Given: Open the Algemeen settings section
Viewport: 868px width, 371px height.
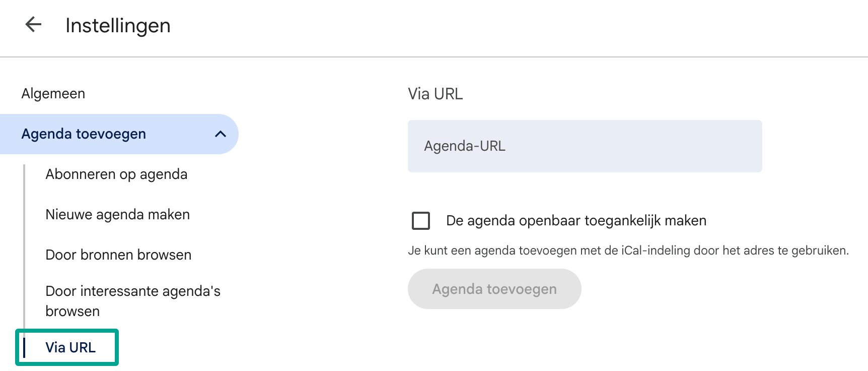Looking at the screenshot, I should [53, 94].
